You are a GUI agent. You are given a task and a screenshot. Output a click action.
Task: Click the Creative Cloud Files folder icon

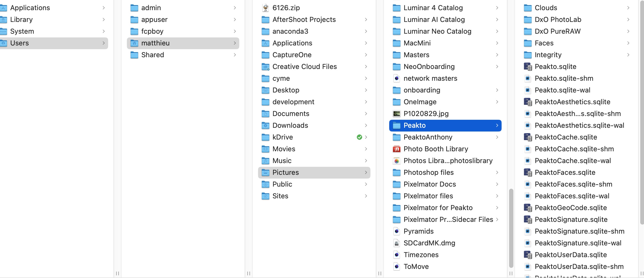(265, 67)
